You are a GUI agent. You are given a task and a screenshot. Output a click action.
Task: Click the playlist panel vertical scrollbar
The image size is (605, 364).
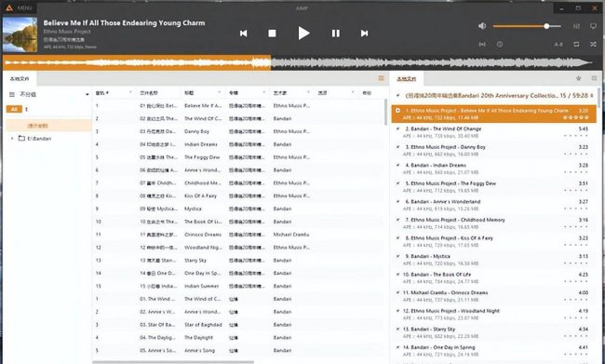(598, 97)
